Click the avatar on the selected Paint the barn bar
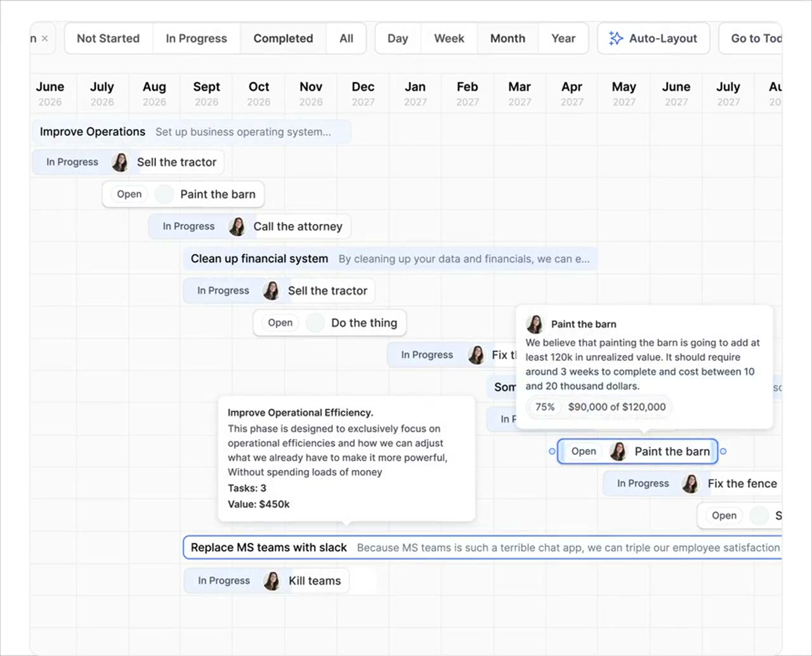 (618, 452)
